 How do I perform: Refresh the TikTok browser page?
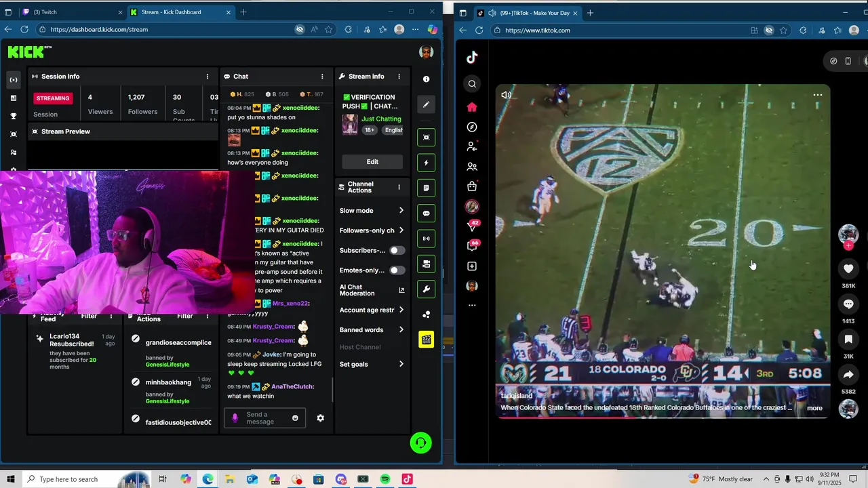(x=479, y=30)
